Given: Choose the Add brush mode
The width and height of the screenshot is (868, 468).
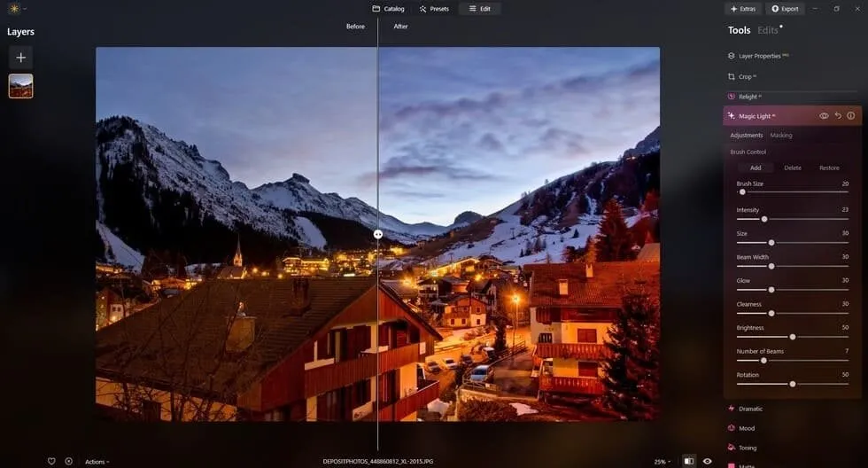Looking at the screenshot, I should point(756,168).
